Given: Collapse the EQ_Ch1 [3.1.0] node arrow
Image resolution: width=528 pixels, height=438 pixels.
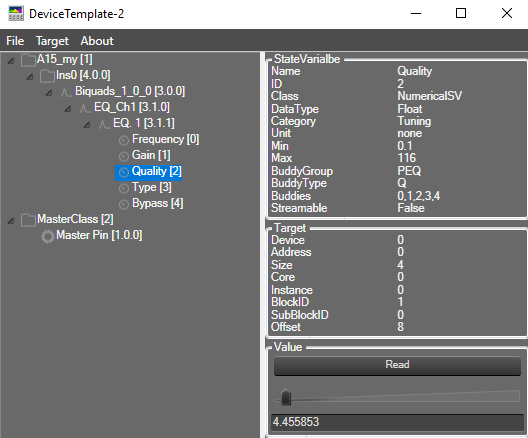Looking at the screenshot, I should point(68,109).
